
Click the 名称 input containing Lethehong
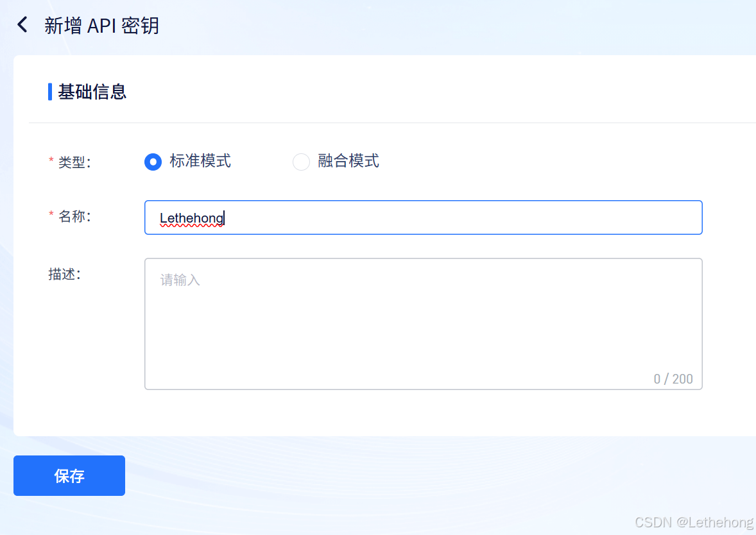tap(424, 217)
